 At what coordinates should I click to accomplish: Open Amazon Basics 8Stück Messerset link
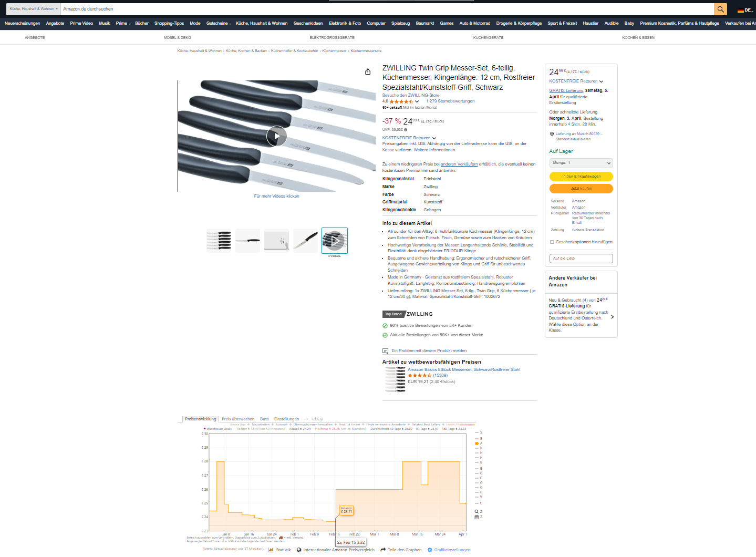point(464,370)
